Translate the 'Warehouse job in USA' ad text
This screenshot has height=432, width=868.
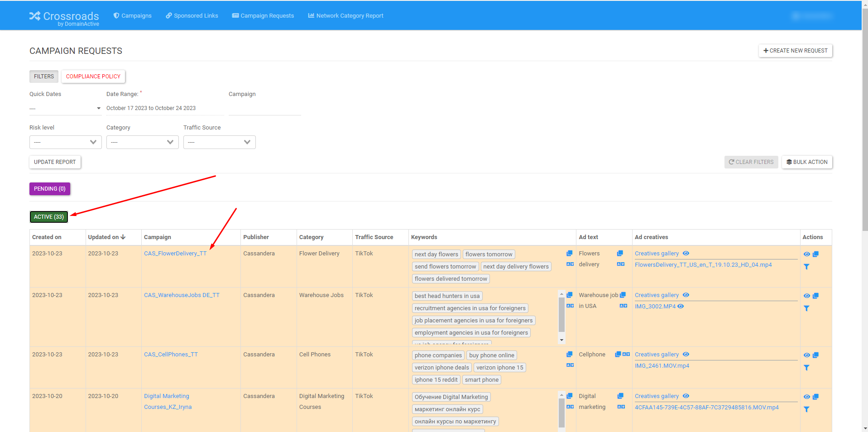point(623,306)
